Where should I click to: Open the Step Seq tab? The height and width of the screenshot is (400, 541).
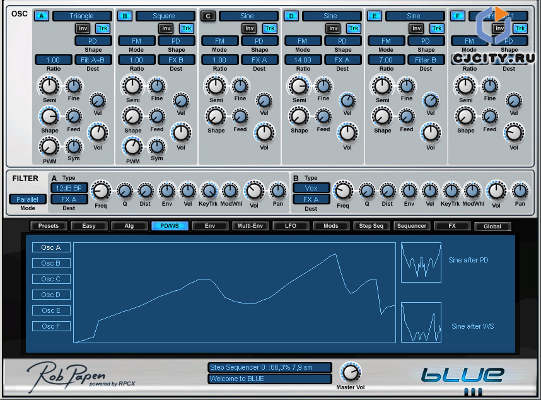point(371,226)
